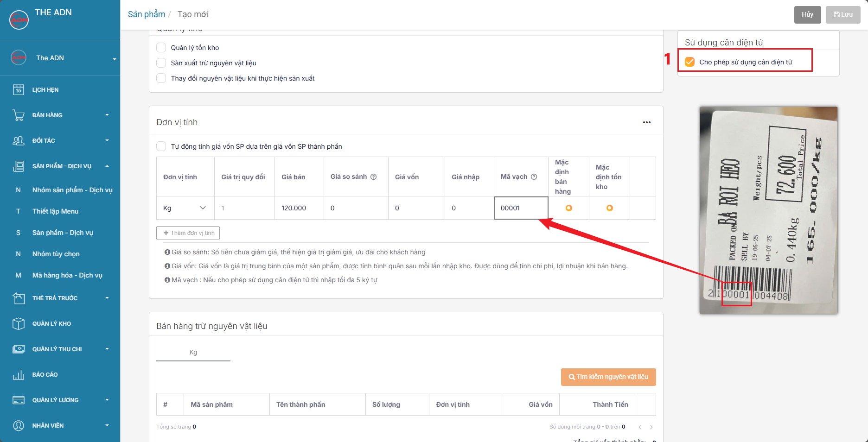Click the Quản lý kho box icon
This screenshot has height=442, width=868.
tap(19, 323)
